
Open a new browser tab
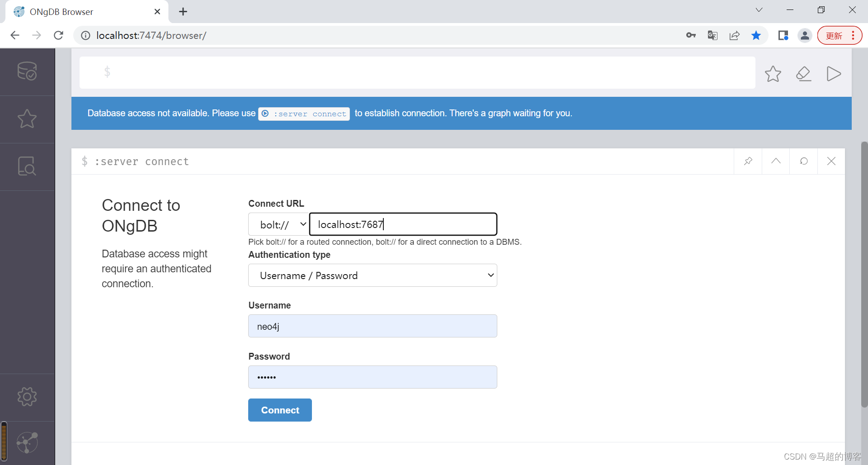[x=183, y=12]
